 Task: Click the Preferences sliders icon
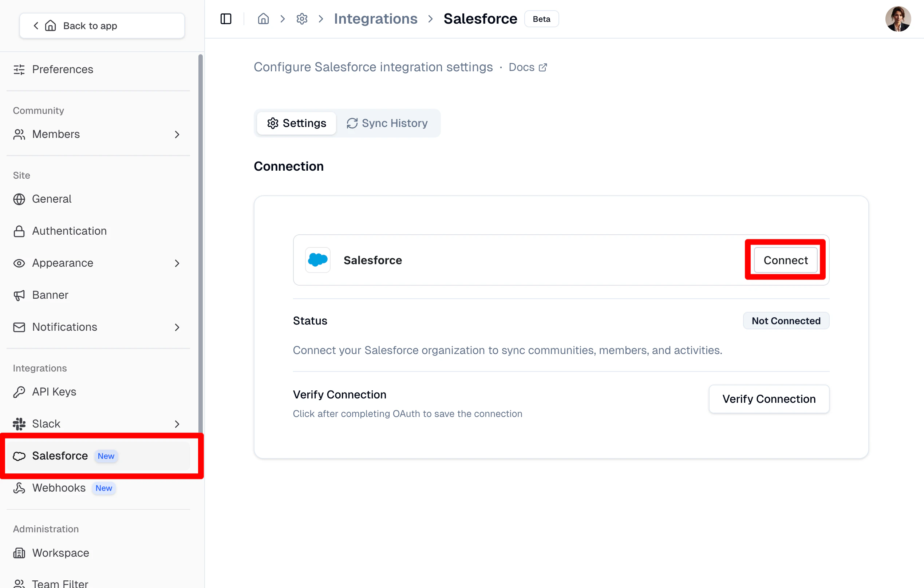pyautogui.click(x=19, y=69)
